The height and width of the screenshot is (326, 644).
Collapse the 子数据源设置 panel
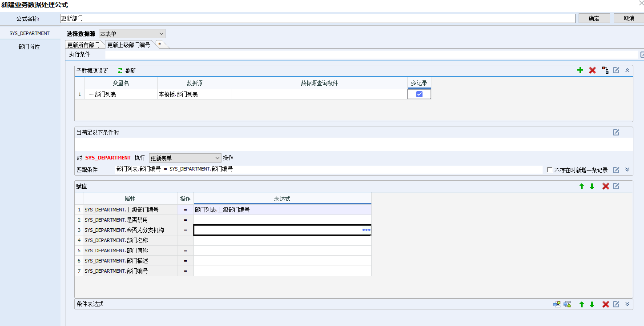tap(627, 70)
